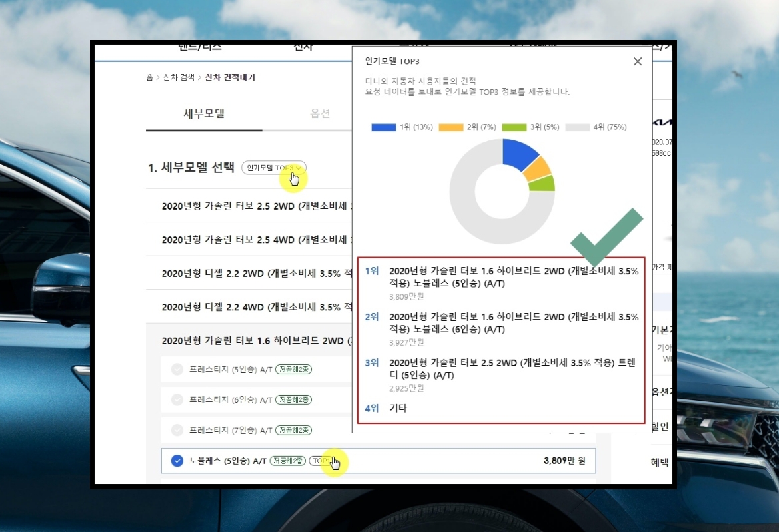Click the green 3위 (5%) legend swatch

tap(514, 127)
